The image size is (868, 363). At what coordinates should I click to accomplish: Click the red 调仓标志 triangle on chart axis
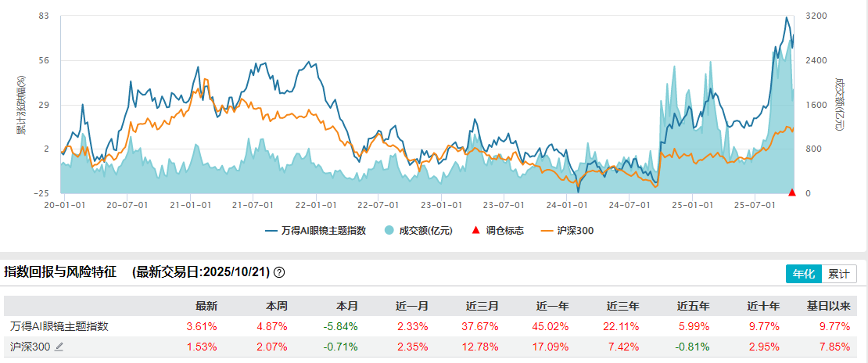(792, 192)
